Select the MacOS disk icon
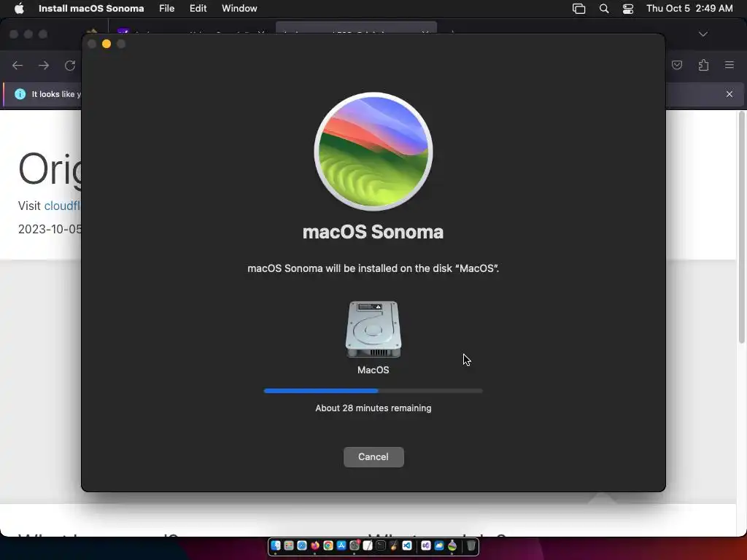The image size is (747, 560). point(373,329)
